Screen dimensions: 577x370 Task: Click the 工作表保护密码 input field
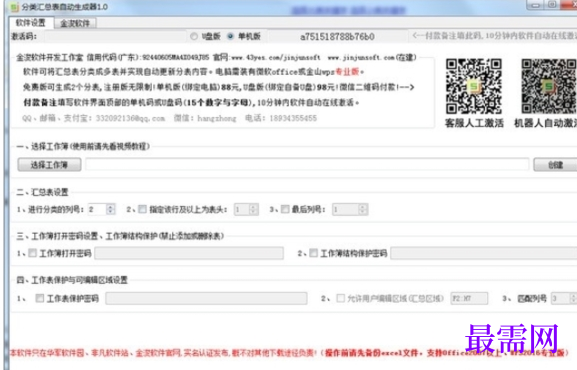point(206,298)
